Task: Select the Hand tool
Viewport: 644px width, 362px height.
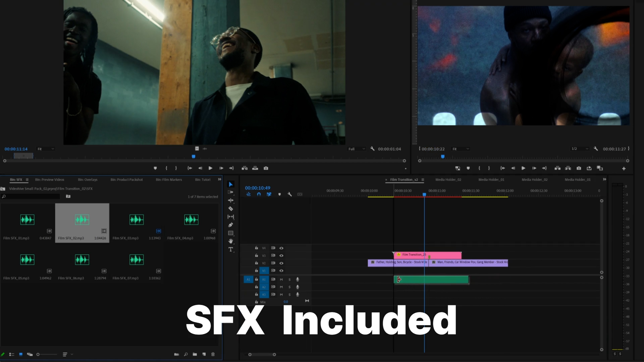Action: (x=231, y=241)
